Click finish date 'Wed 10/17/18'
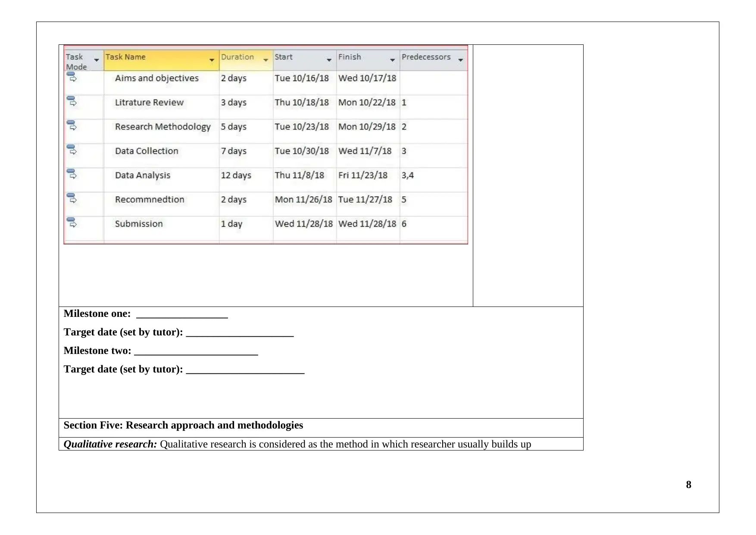 [x=367, y=78]
